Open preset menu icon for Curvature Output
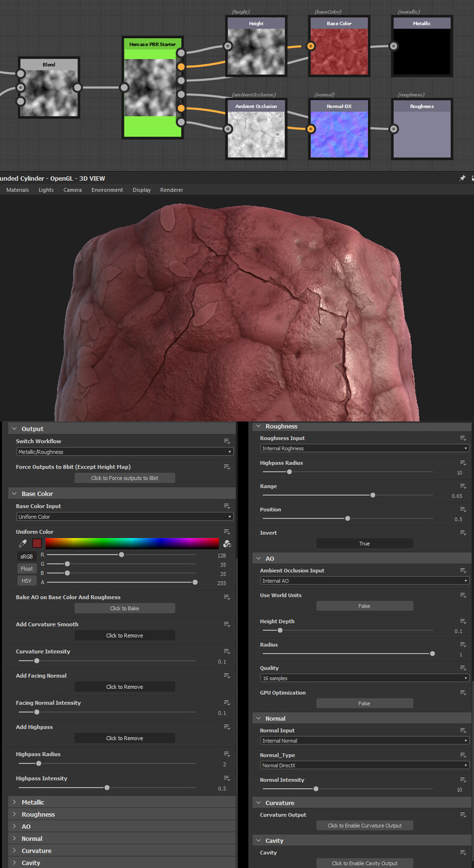The image size is (474, 868). (463, 815)
